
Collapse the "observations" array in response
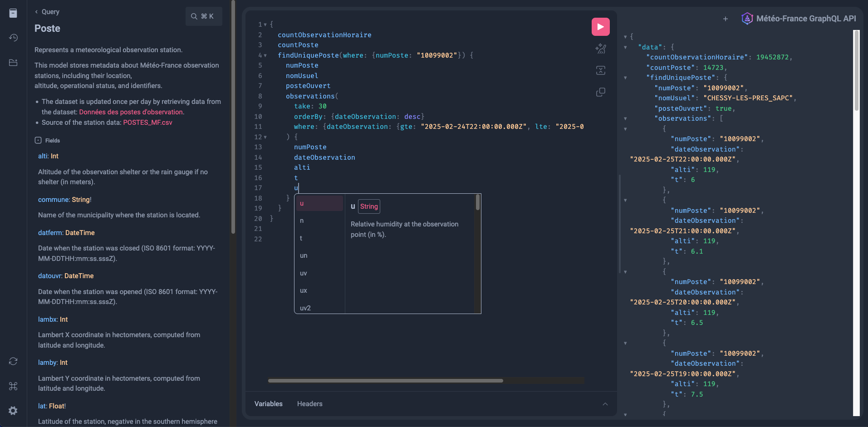625,118
